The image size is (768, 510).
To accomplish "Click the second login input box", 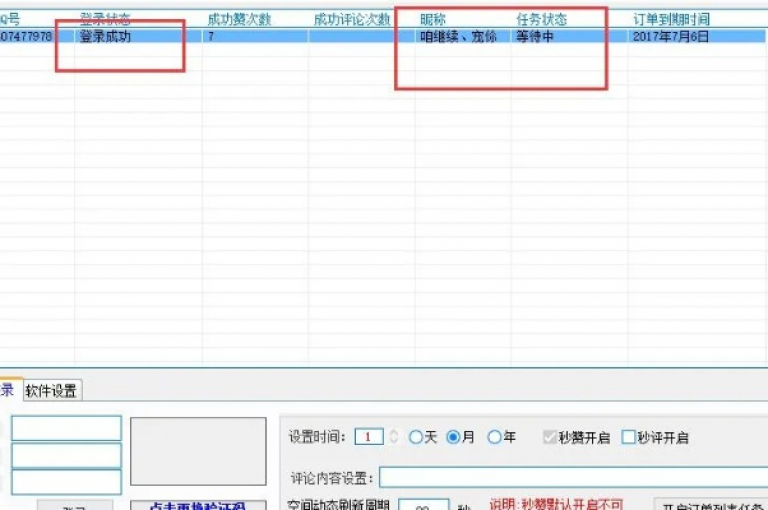I will tap(67, 456).
